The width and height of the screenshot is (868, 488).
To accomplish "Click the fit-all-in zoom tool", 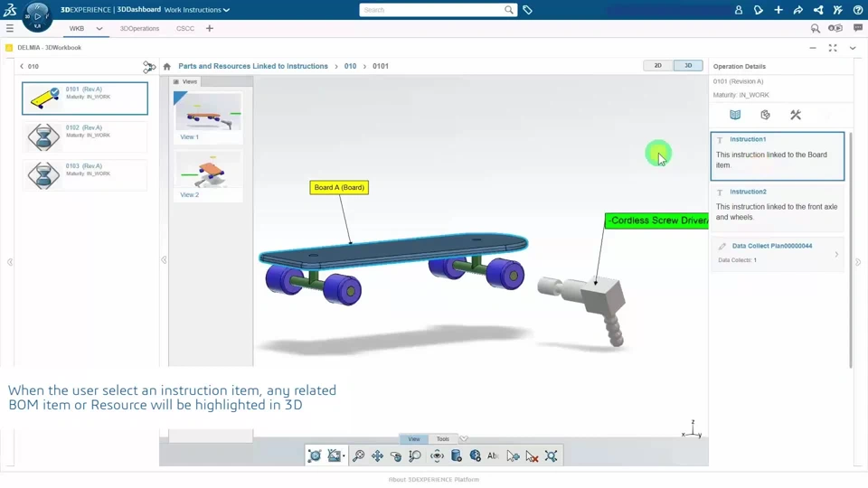I will coord(358,455).
